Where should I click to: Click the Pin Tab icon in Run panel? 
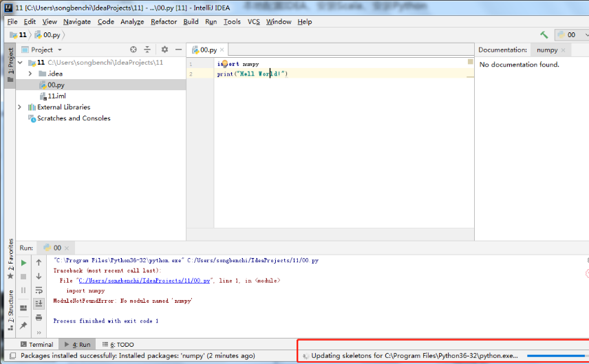23,325
